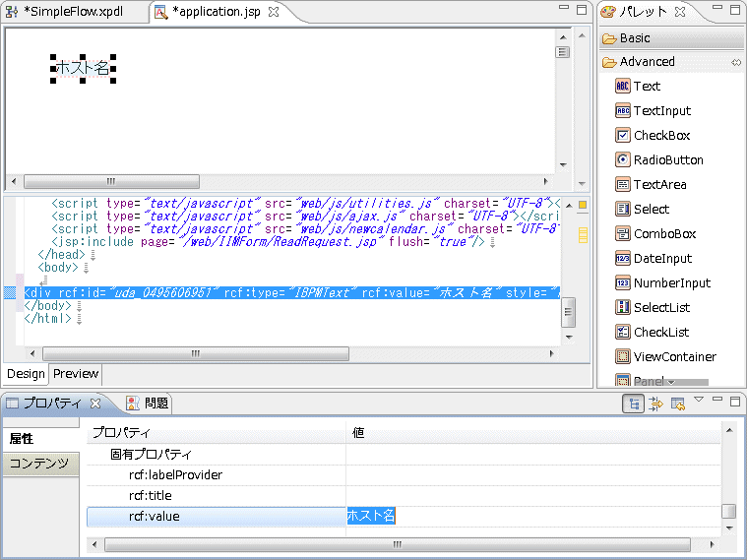Select the ホスト名 element in design canvas

coord(83,68)
